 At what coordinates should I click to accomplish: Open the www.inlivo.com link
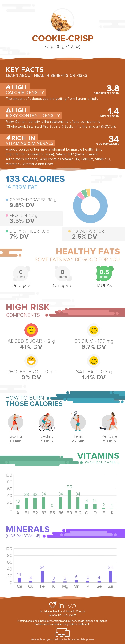pos(62,615)
